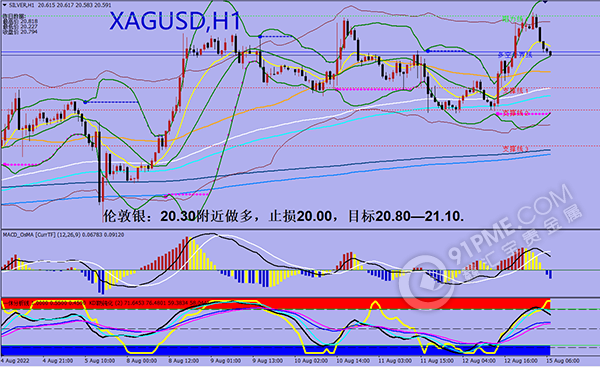Click the blue arrow marker above latest candles
600x367 pixels.
[x=545, y=2]
